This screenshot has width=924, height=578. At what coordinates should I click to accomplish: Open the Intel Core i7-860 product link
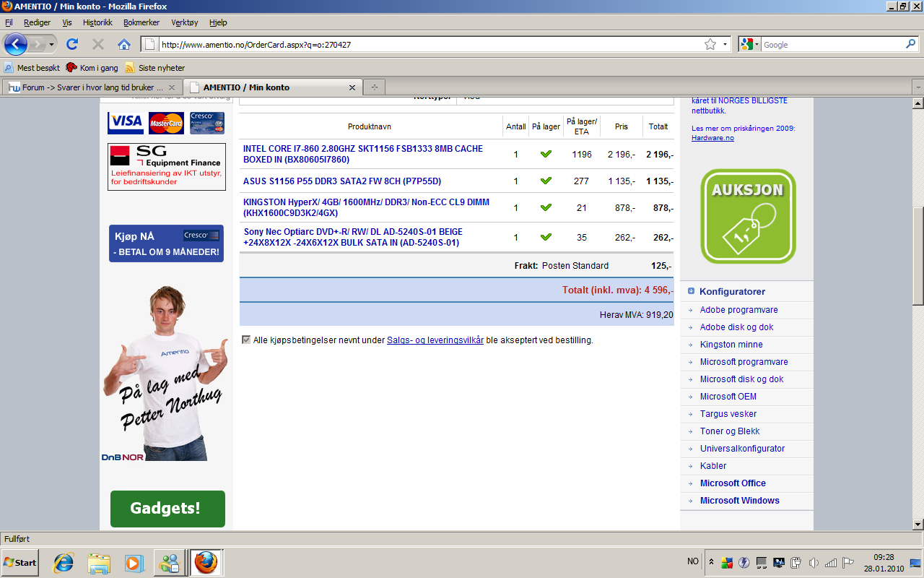pyautogui.click(x=363, y=154)
